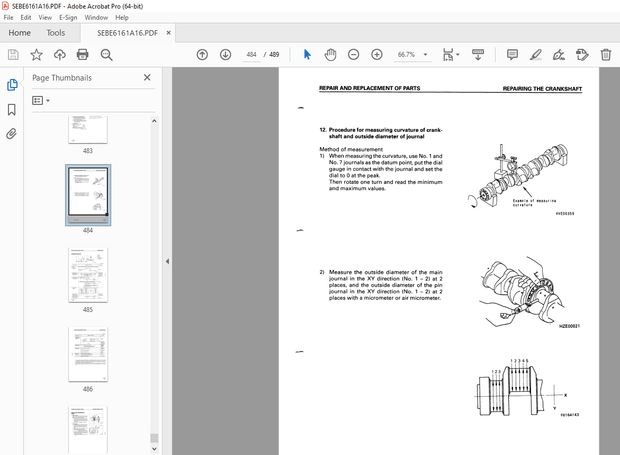This screenshot has height=455, width=620.
Task: Select the Hand pan tool
Action: [331, 55]
